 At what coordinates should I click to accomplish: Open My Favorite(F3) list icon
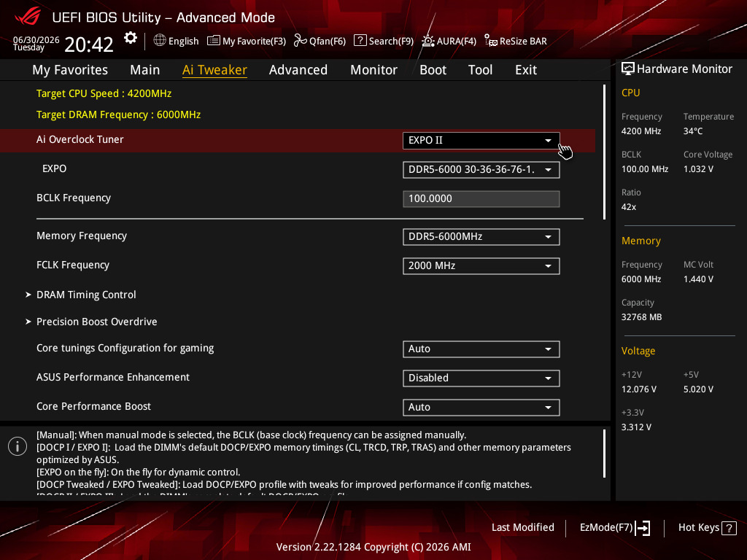pos(214,41)
